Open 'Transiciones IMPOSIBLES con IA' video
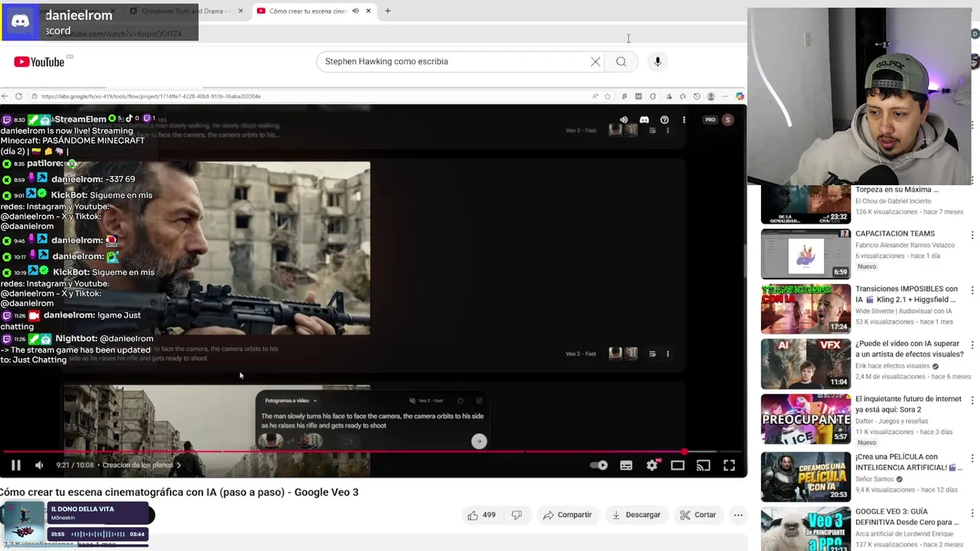The image size is (980, 551). pos(906,294)
